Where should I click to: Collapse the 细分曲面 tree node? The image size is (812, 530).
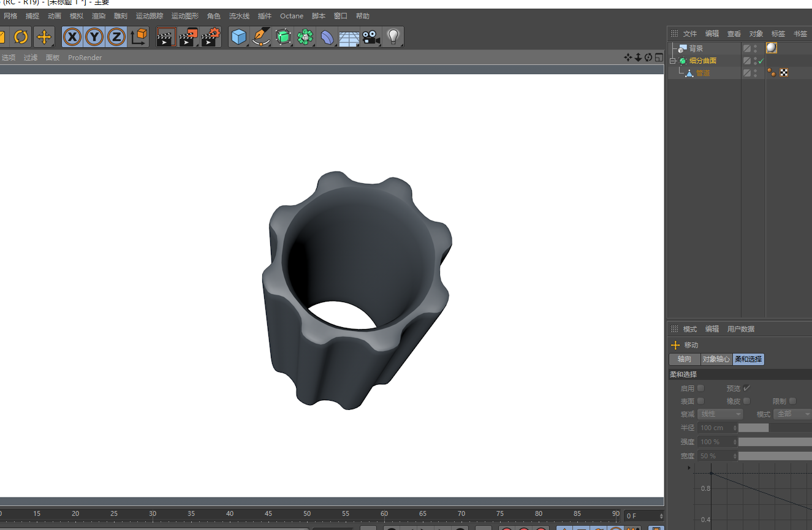pos(672,61)
